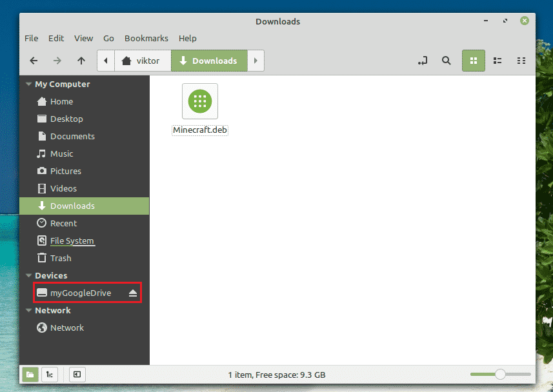Image resolution: width=553 pixels, height=392 pixels.
Task: Open the Bookmarks menu
Action: point(146,38)
